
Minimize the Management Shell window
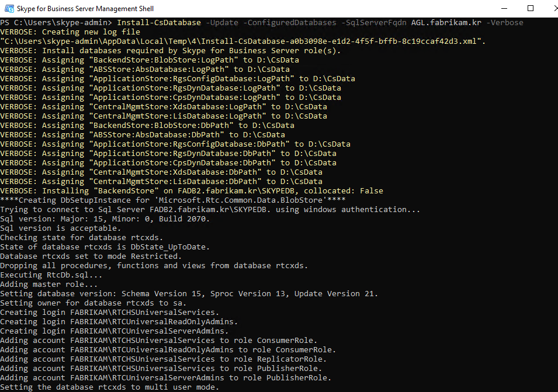coord(504,8)
